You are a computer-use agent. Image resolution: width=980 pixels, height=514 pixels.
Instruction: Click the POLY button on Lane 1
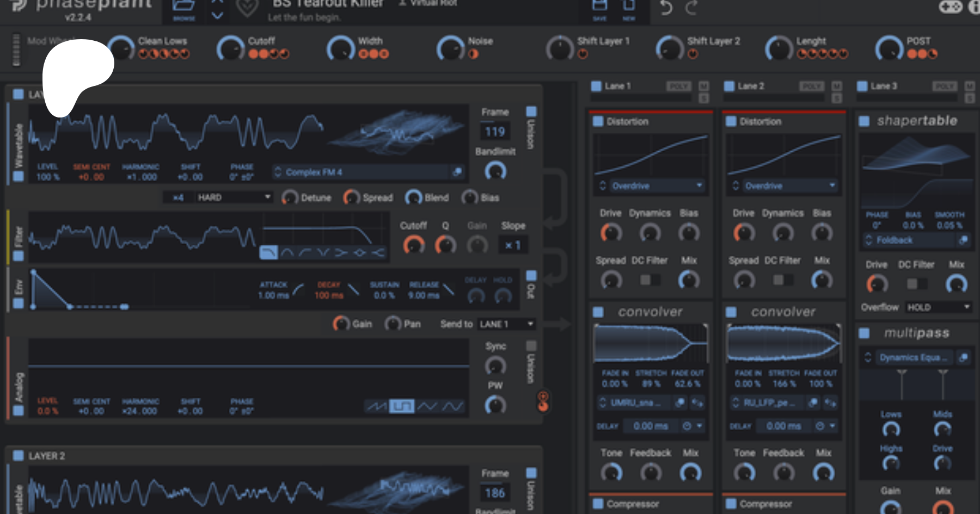coord(678,86)
